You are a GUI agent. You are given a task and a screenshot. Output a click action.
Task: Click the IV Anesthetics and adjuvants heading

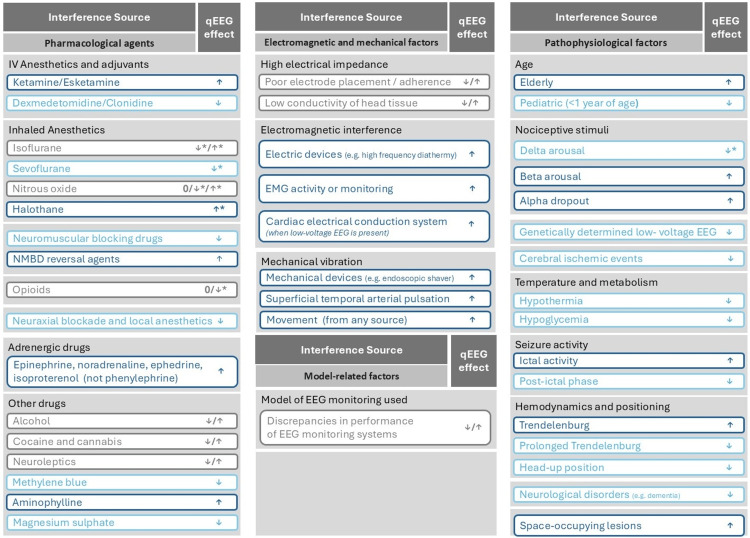point(78,64)
